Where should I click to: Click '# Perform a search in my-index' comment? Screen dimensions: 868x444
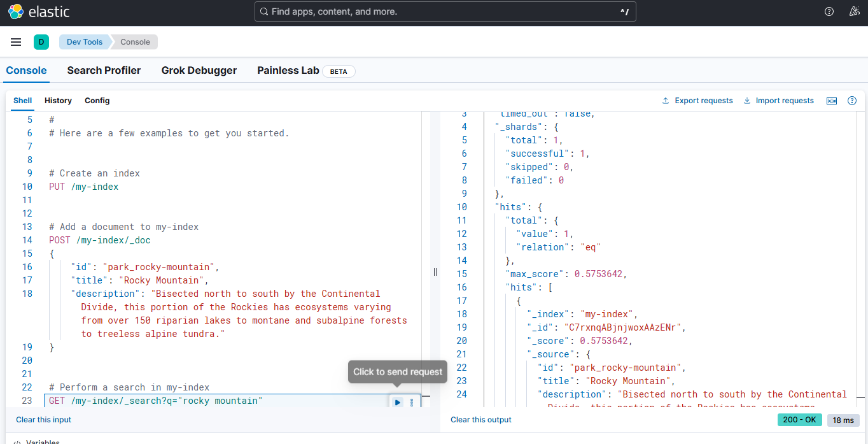click(x=129, y=387)
